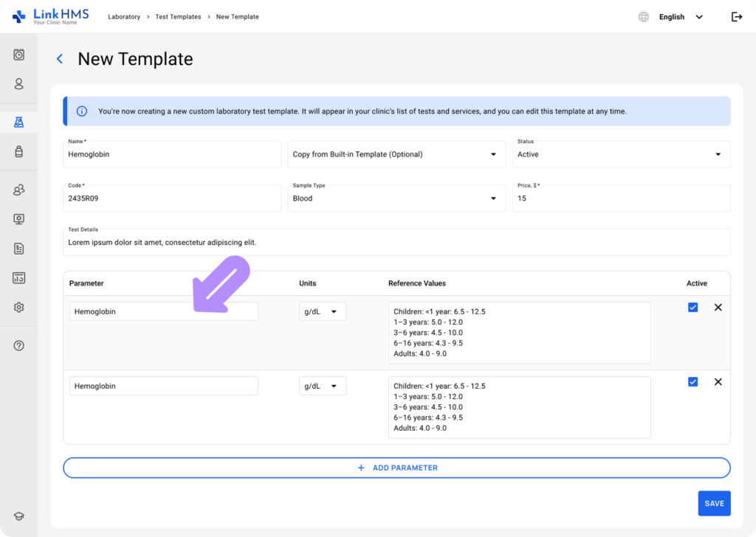Open the pharmacy medication bottle section
This screenshot has height=537, width=756.
click(18, 151)
